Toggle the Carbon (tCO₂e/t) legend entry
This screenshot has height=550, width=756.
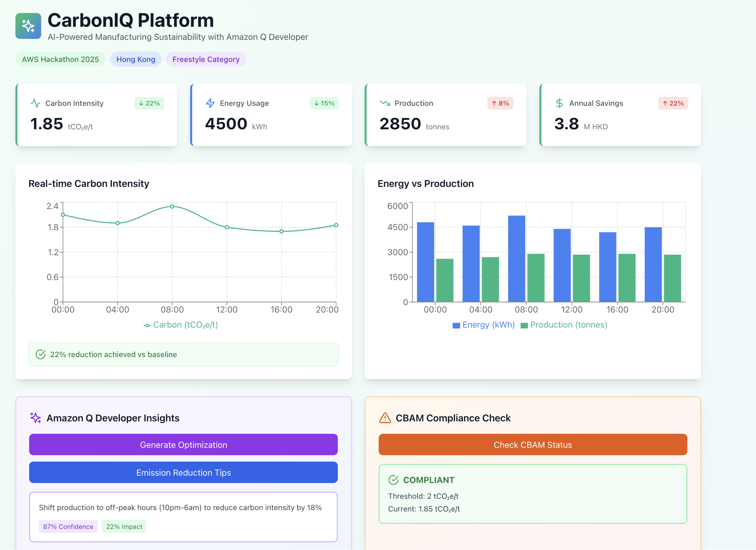(181, 325)
